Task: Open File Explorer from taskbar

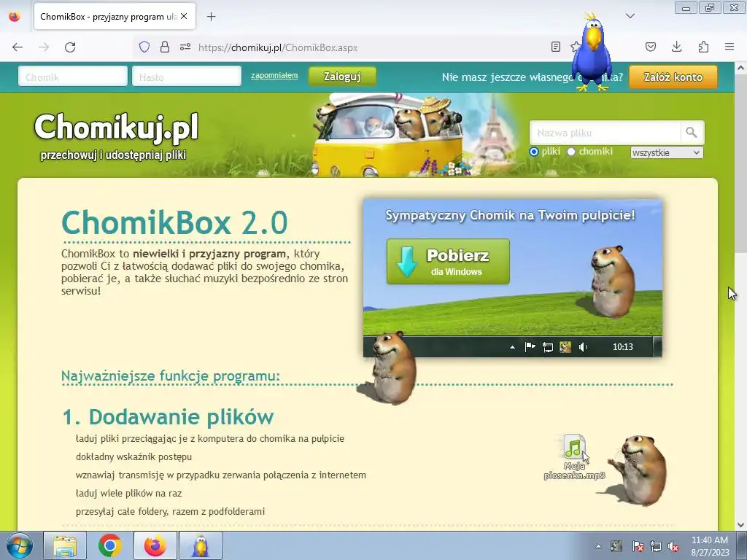Action: tap(65, 545)
